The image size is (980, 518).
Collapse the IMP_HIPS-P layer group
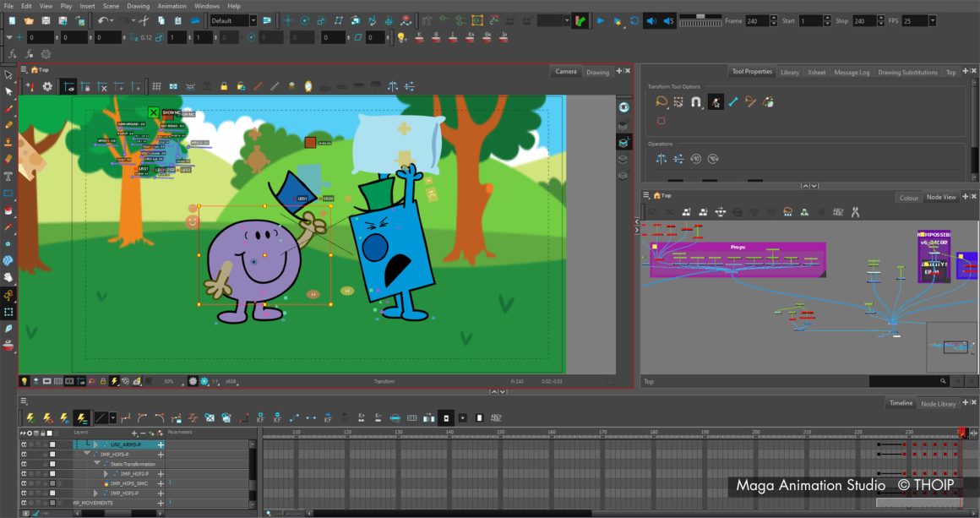(x=87, y=455)
